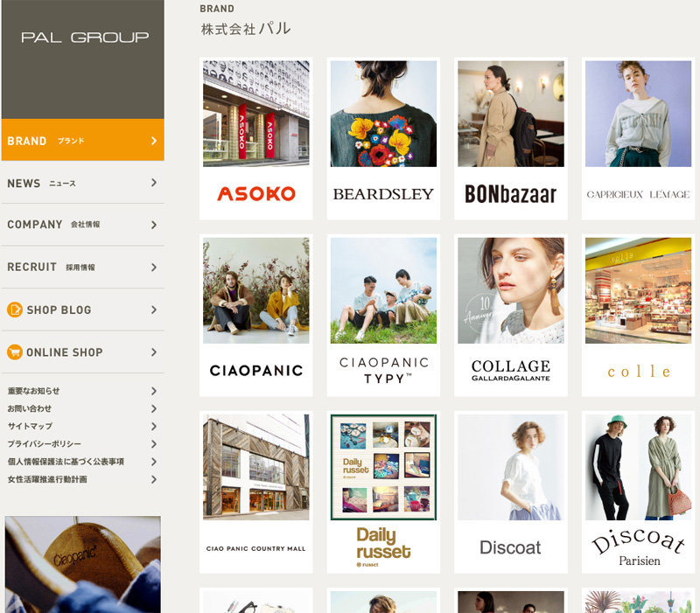700x613 pixels.
Task: Click the chevron beside 重要なお知らせ
Action: pos(154,391)
